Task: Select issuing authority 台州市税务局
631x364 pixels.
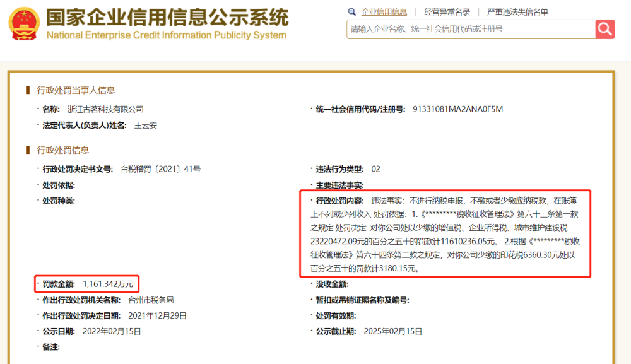Action: [x=151, y=300]
